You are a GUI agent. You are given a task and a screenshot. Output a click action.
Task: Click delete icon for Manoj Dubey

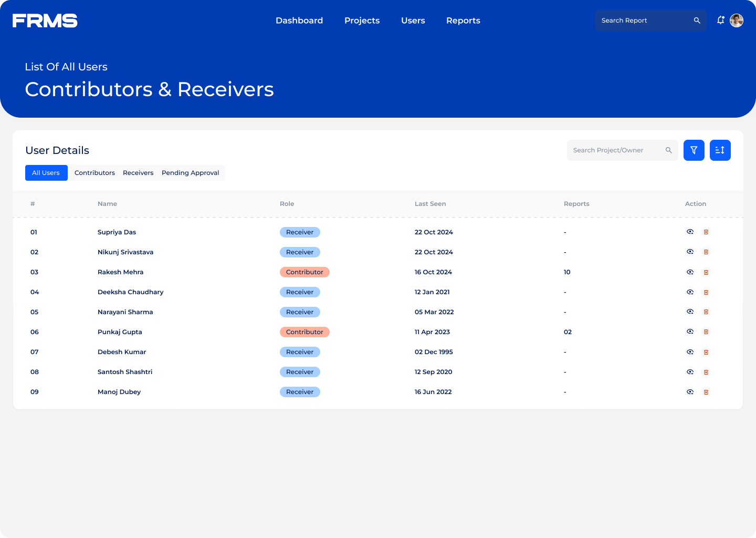706,392
